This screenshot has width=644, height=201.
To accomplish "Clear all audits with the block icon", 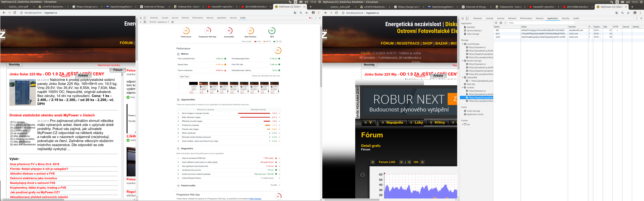I will click(173, 22).
